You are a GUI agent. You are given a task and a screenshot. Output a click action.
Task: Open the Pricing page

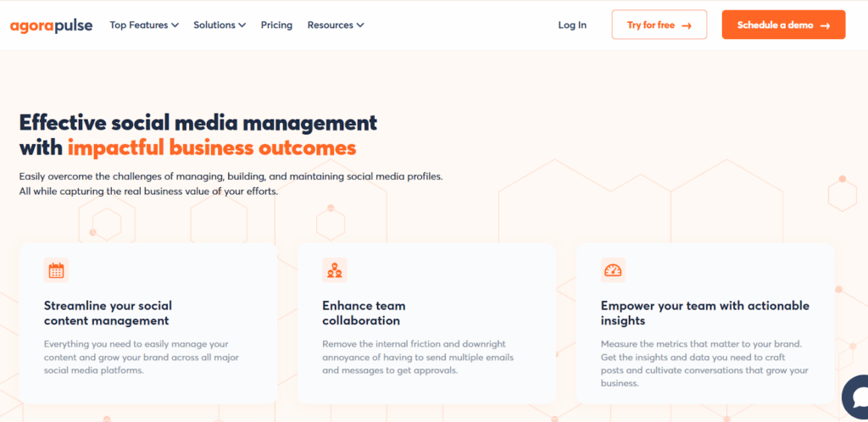click(277, 25)
